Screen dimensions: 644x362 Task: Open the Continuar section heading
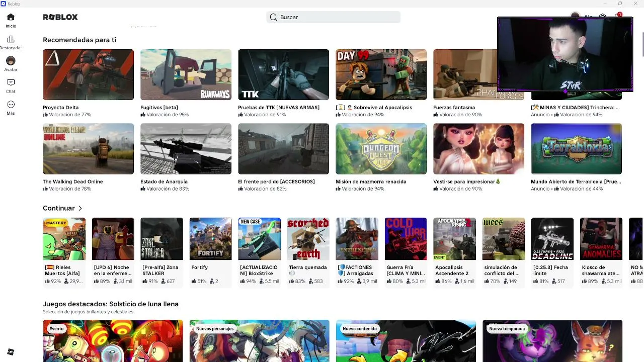[x=59, y=208]
